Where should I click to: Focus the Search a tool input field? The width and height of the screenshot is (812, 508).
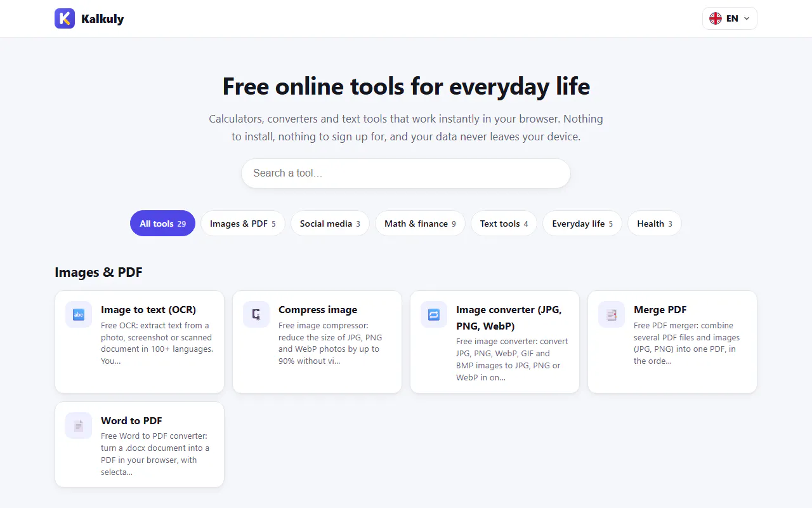pyautogui.click(x=406, y=173)
